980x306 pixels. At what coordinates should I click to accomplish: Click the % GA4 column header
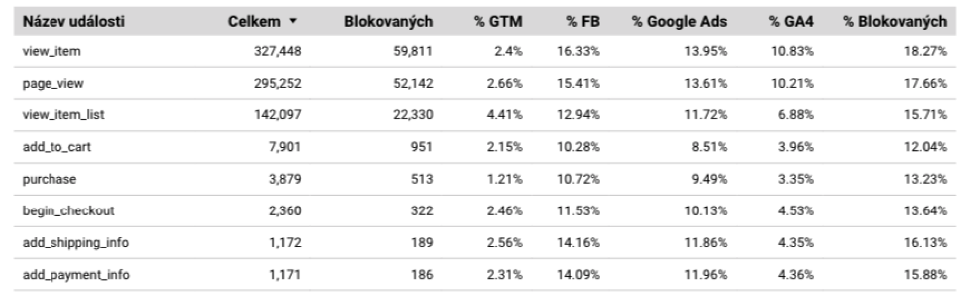pyautogui.click(x=791, y=22)
